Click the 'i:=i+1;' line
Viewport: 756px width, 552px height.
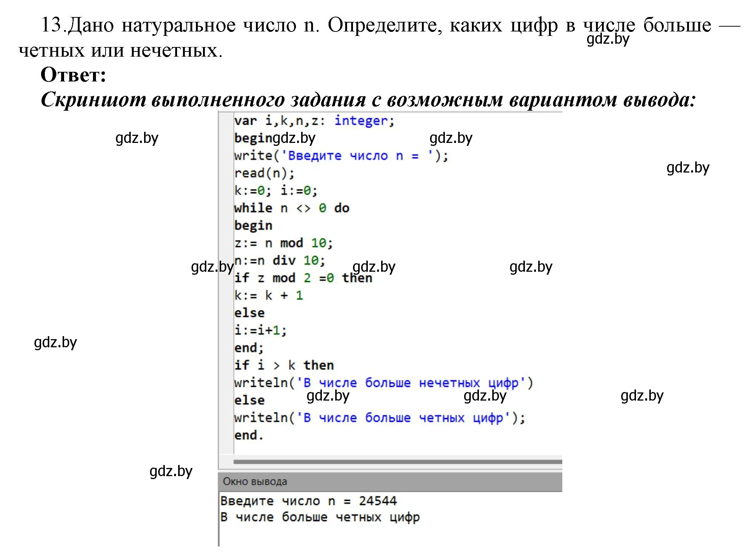click(260, 330)
